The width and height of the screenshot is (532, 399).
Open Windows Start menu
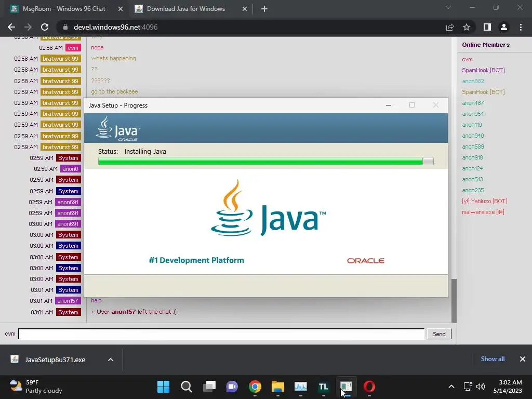point(163,387)
